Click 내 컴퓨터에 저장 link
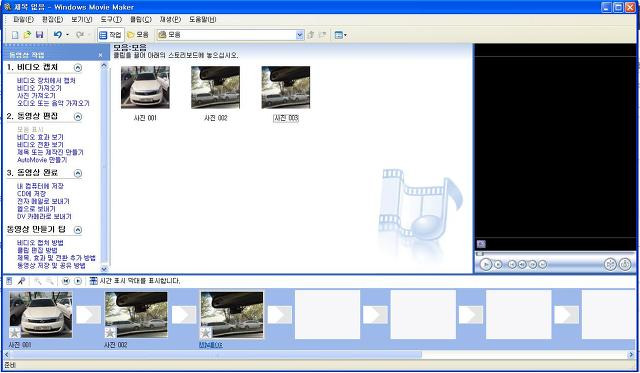The width and height of the screenshot is (640, 373). click(40, 186)
